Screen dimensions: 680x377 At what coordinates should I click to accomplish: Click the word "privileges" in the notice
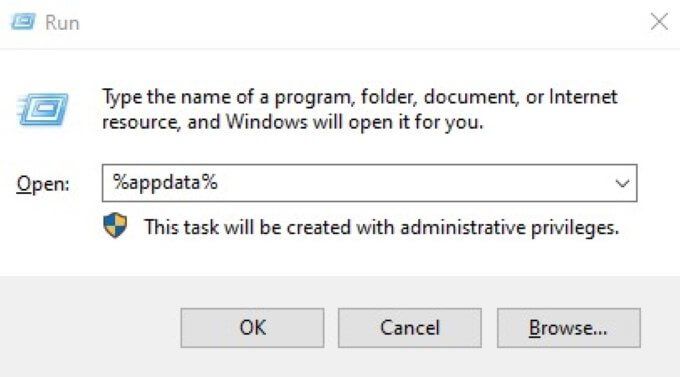point(575,228)
